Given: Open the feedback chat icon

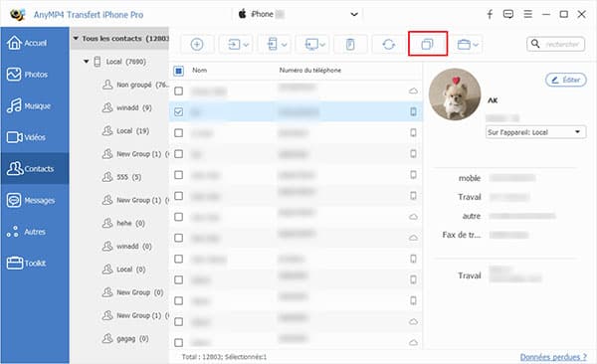Looking at the screenshot, I should [508, 15].
